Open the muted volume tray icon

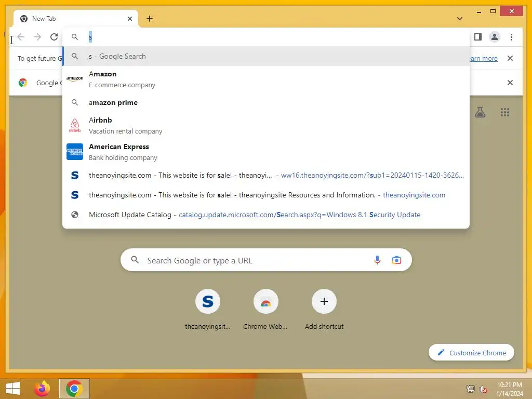tap(483, 389)
